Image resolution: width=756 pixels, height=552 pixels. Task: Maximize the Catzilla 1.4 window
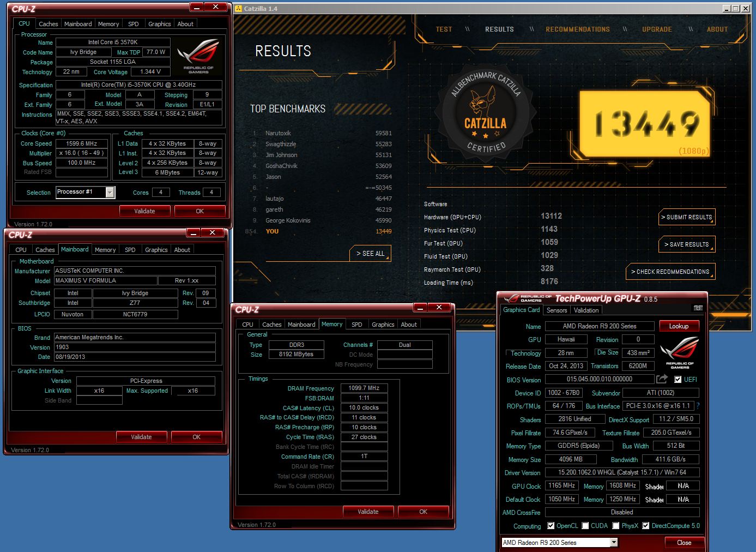pos(735,9)
